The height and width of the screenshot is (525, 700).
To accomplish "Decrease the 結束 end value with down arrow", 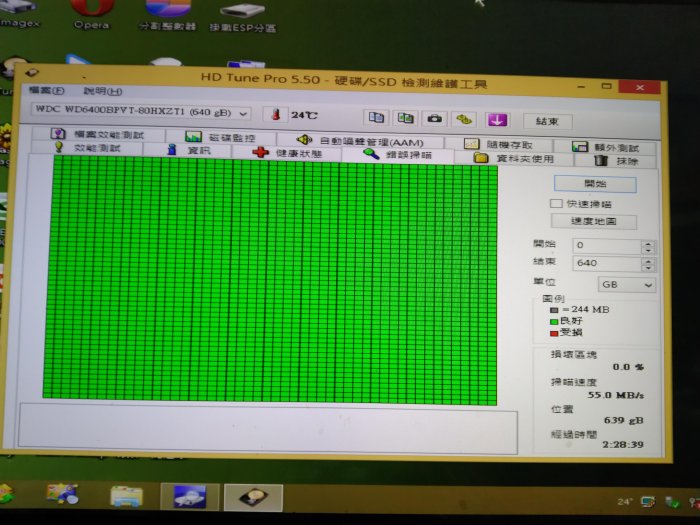I will pyautogui.click(x=648, y=267).
